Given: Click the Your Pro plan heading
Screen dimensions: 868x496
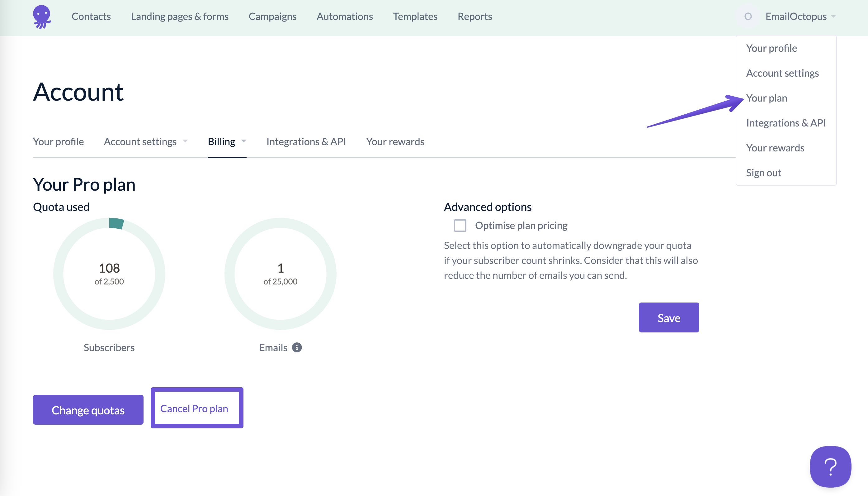Looking at the screenshot, I should (84, 185).
